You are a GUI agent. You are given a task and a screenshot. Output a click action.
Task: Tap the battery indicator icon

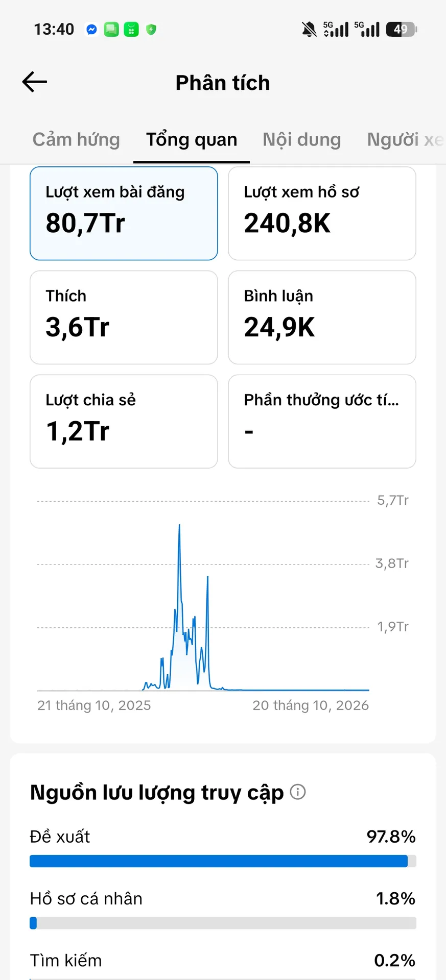402,29
